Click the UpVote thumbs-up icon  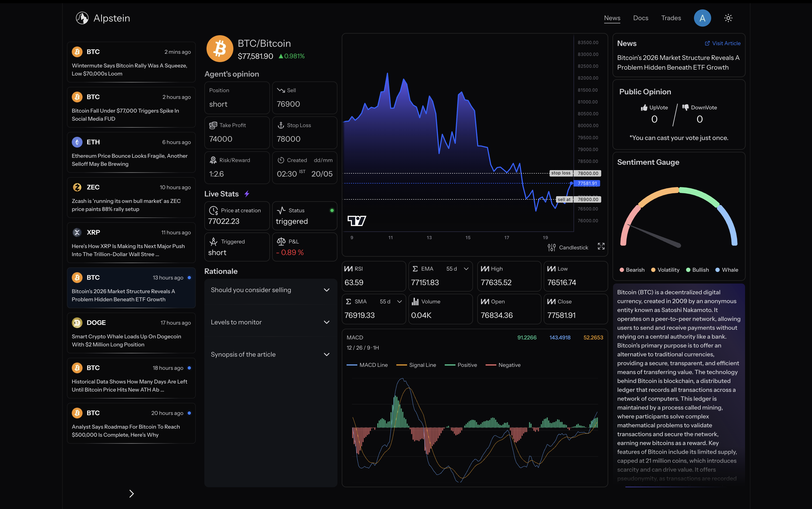(644, 108)
